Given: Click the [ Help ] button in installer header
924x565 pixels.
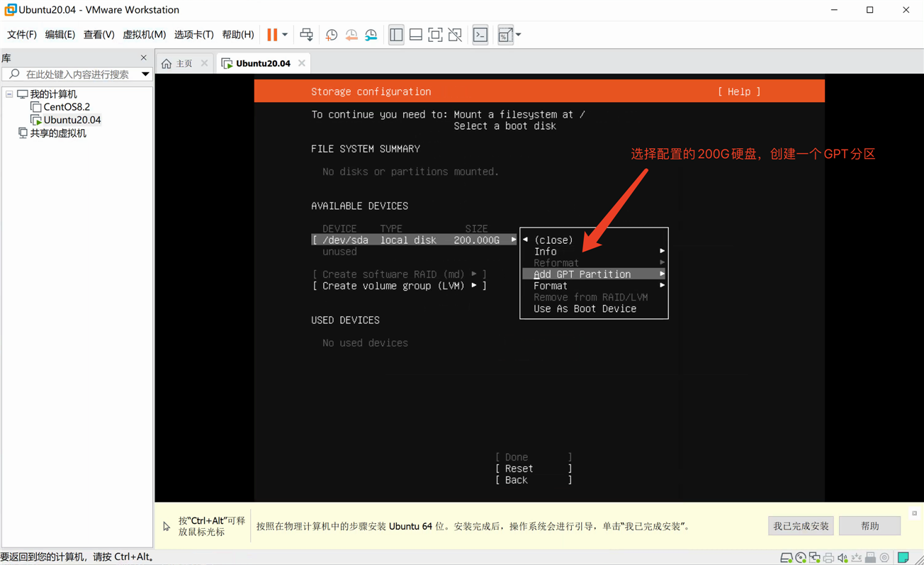Looking at the screenshot, I should 739,91.
